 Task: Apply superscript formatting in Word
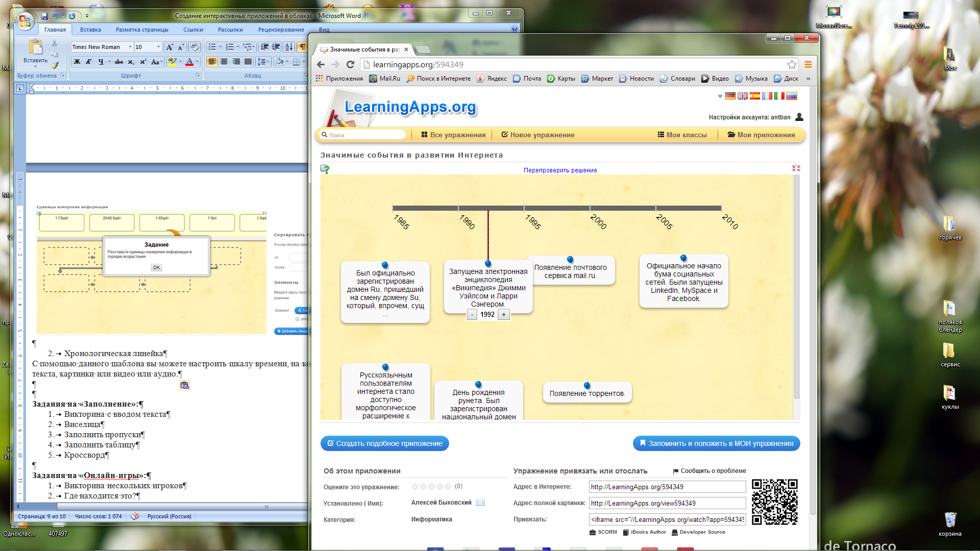point(143,62)
